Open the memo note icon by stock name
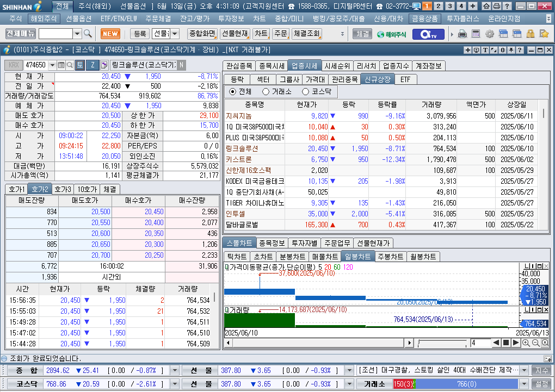This screenshot has width=555, height=392. (104, 65)
